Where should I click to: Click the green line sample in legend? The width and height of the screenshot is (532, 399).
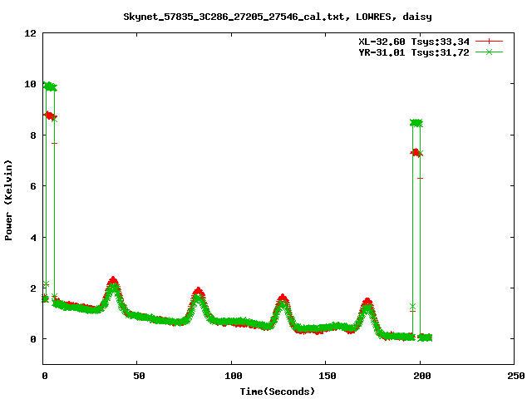tap(489, 52)
